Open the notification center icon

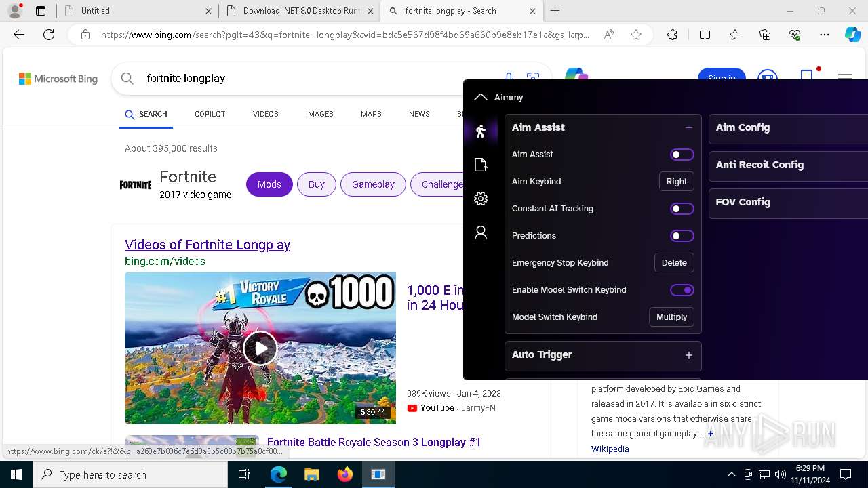point(846,474)
